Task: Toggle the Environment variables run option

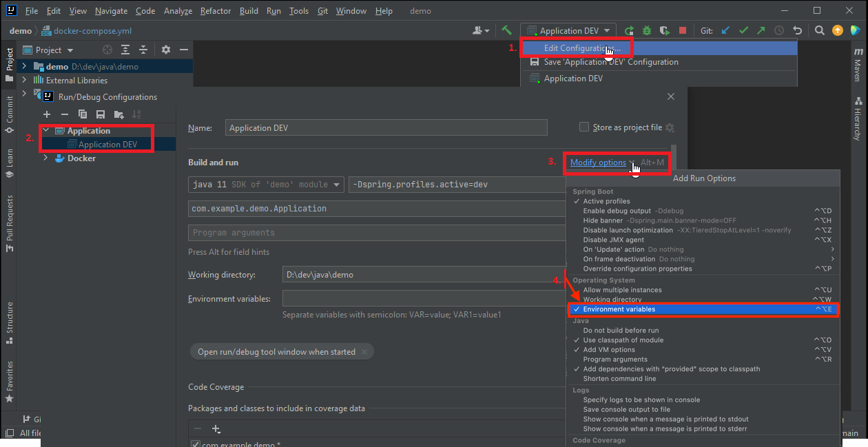Action: pyautogui.click(x=703, y=309)
